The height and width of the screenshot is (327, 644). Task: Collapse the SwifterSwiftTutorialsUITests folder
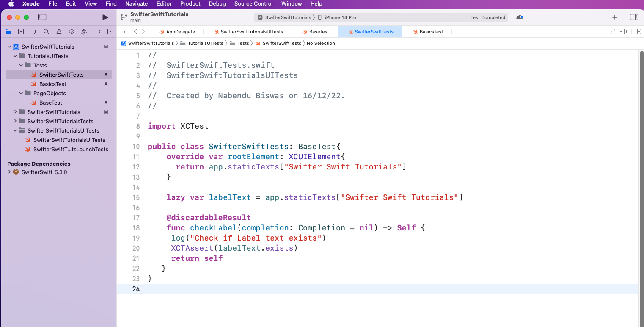pyautogui.click(x=15, y=130)
